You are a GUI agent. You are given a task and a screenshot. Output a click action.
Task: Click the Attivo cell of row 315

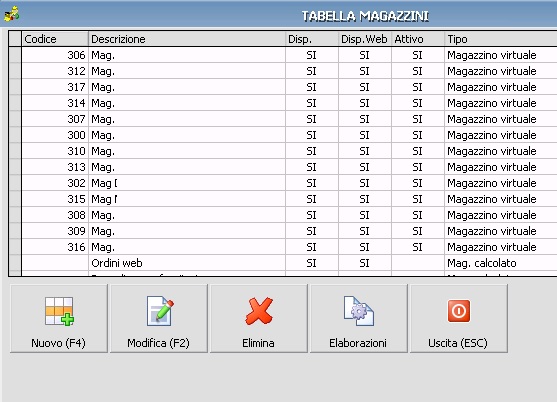(418, 199)
